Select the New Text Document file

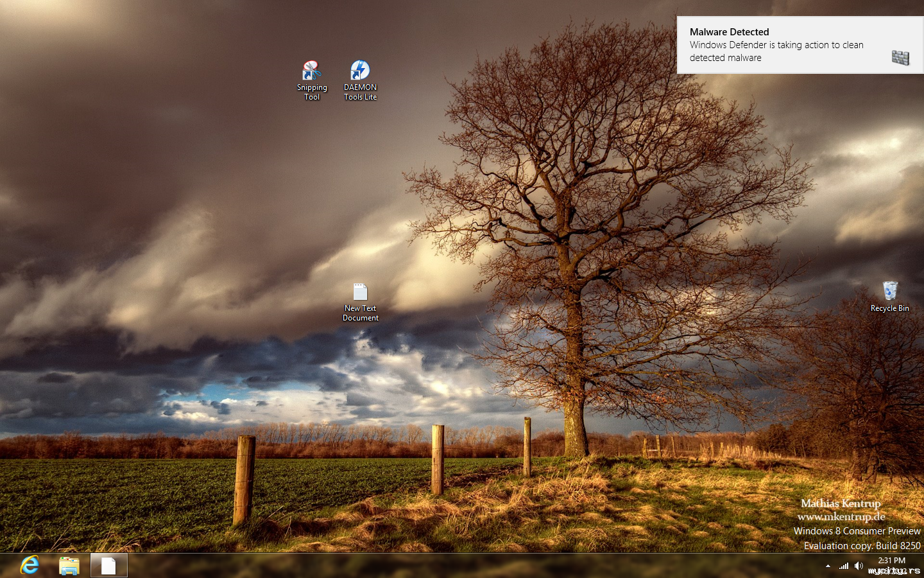point(361,302)
